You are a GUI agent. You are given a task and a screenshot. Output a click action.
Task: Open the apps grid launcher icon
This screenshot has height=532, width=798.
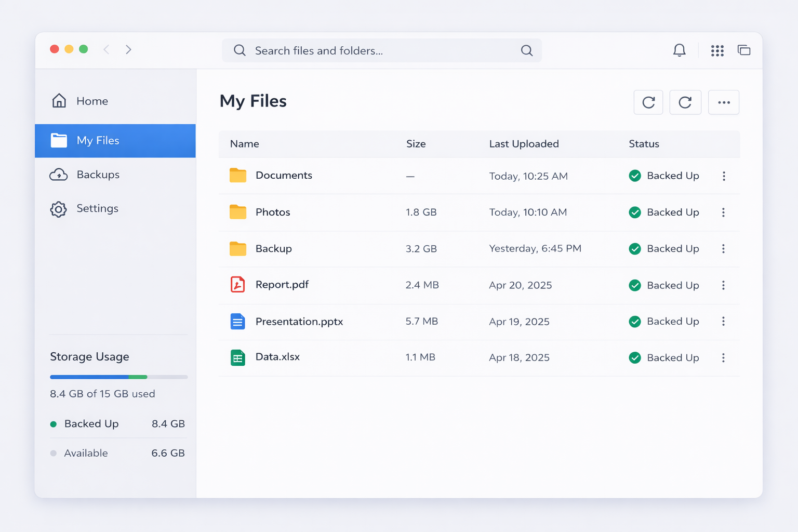coord(717,50)
